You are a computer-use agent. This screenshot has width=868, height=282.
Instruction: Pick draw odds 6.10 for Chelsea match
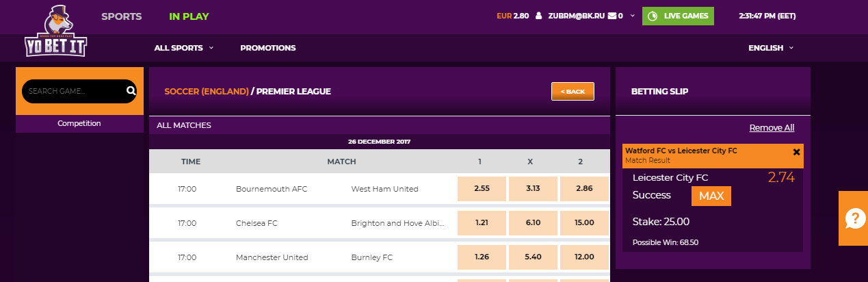tap(533, 223)
